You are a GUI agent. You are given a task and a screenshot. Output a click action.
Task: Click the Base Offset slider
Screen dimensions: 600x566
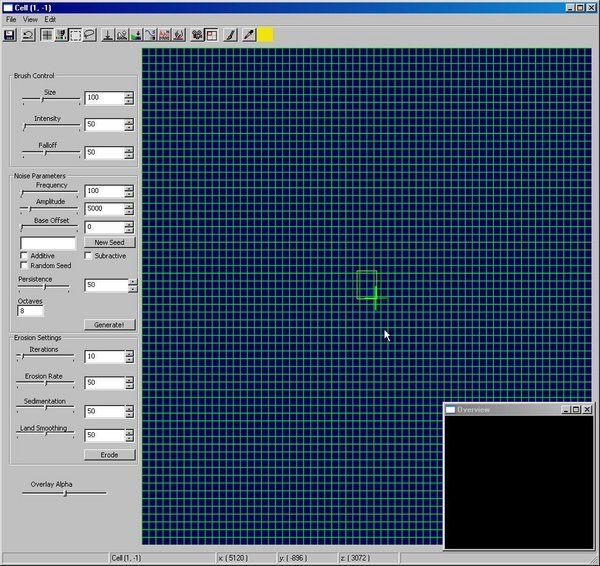pyautogui.click(x=49, y=227)
